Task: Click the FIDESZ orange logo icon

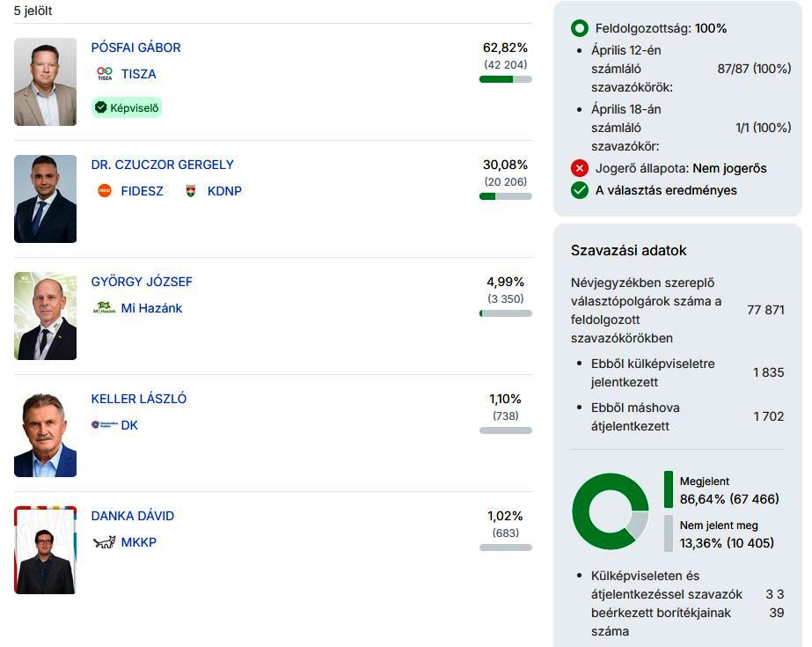Action: click(x=105, y=191)
